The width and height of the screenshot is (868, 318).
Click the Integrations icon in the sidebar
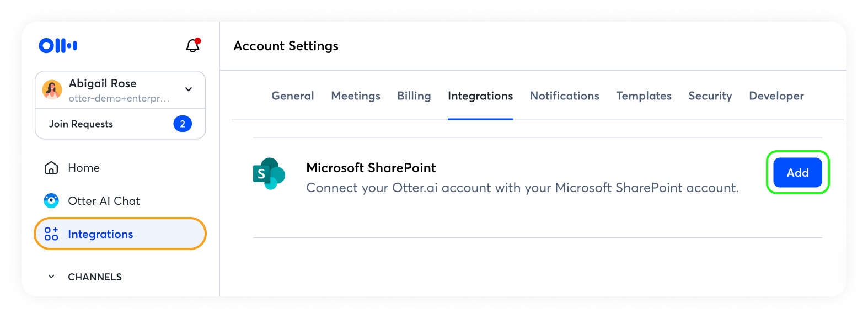coord(51,234)
